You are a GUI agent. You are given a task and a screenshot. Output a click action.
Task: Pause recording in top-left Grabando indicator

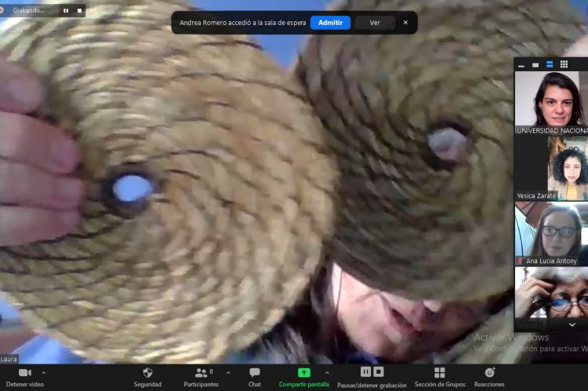pos(66,11)
